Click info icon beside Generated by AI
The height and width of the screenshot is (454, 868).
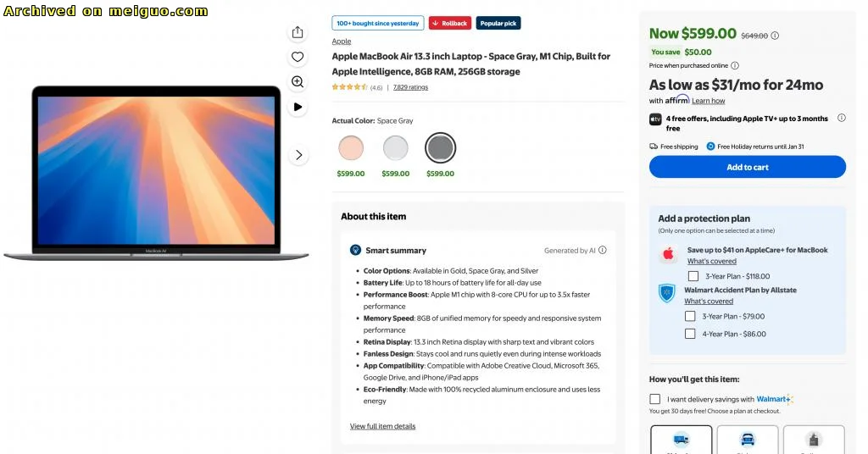pyautogui.click(x=603, y=251)
